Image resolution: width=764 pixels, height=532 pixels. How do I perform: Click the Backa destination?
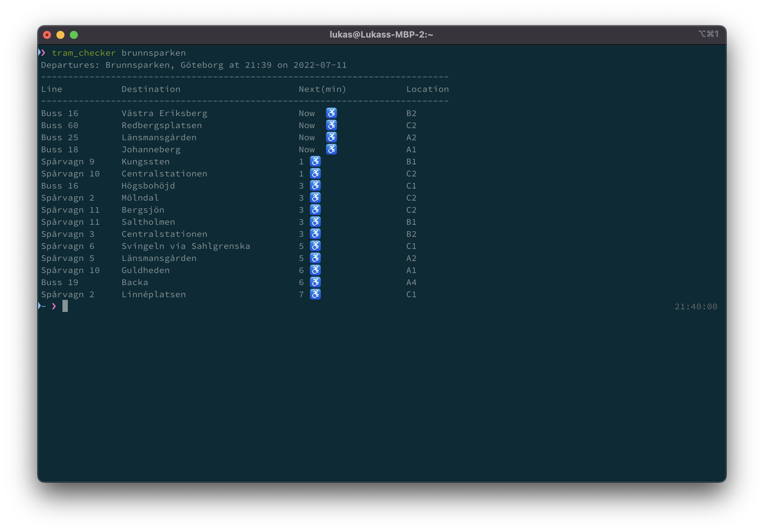[x=135, y=282]
